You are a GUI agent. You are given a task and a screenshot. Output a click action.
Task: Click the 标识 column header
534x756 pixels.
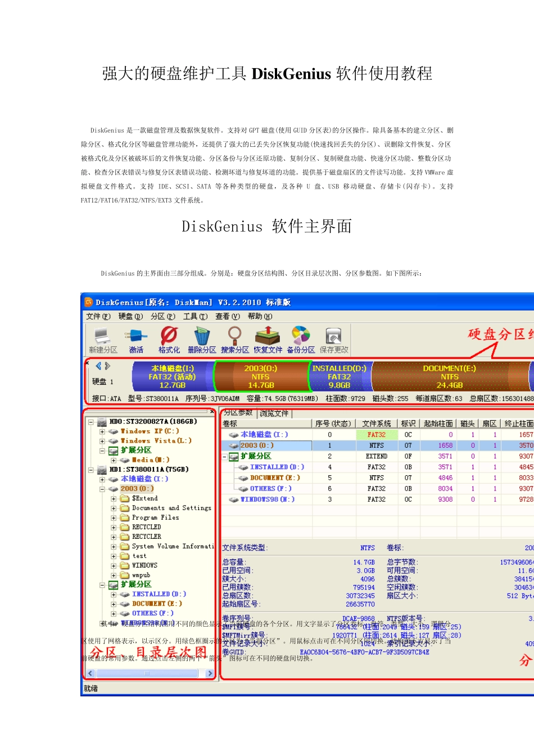[409, 424]
